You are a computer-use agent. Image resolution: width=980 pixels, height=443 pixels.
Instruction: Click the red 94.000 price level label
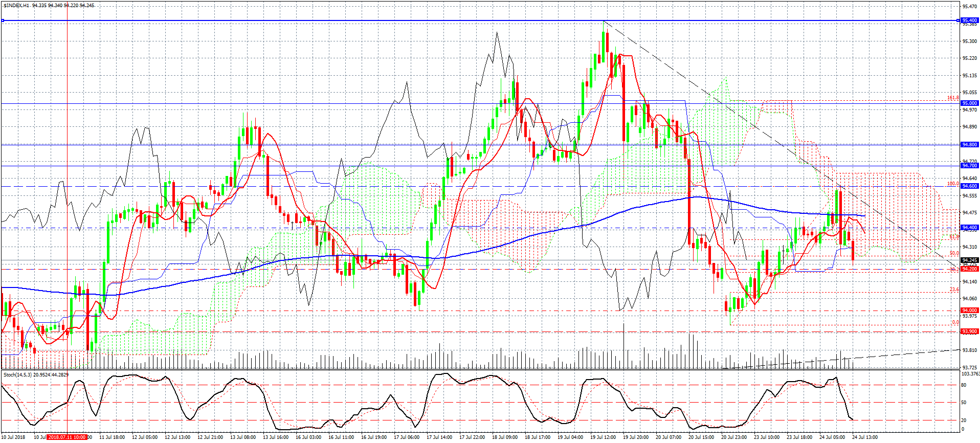(x=969, y=310)
